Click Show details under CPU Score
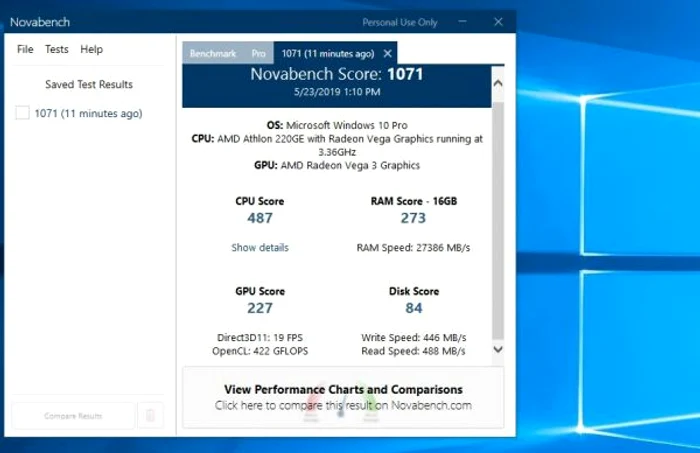The image size is (700, 453). [x=260, y=248]
